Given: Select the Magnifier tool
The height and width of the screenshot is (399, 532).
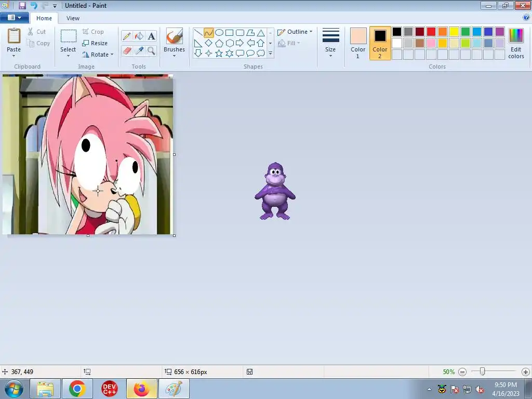Looking at the screenshot, I should pos(151,51).
